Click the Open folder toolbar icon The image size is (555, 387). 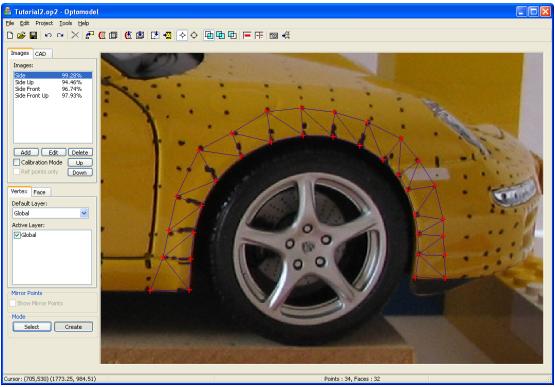[21, 35]
